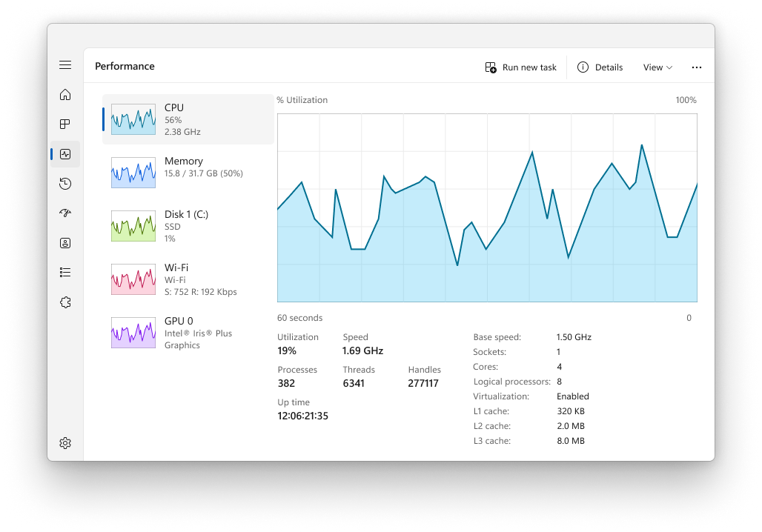This screenshot has width=762, height=532.
Task: Open the navigation hamburger menu
Action: [65, 64]
